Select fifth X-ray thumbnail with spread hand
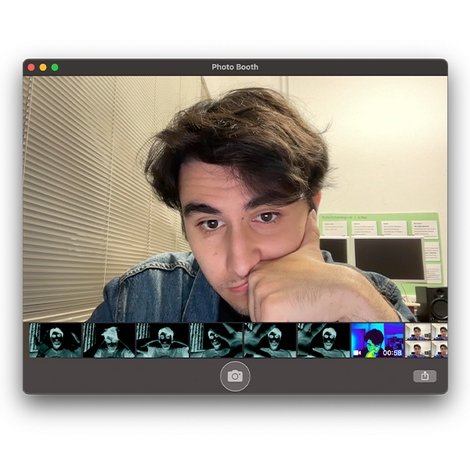The width and height of the screenshot is (470, 470). 270,340
